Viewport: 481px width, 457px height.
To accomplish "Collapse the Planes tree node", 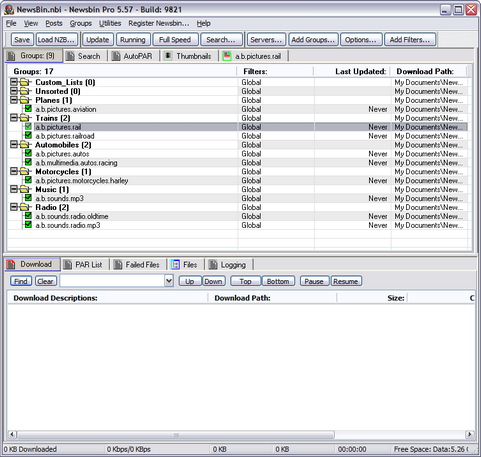I will click(x=14, y=100).
